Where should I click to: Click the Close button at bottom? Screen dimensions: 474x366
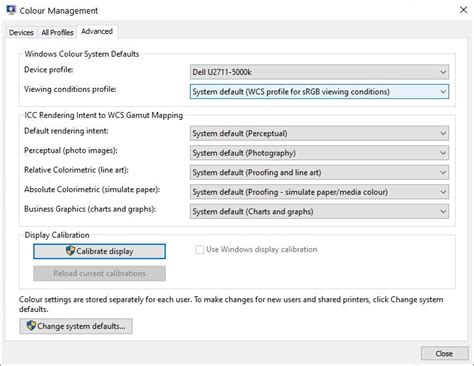click(444, 353)
